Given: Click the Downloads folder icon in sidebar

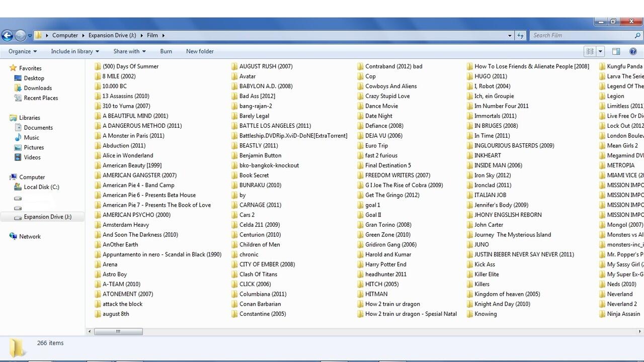Looking at the screenshot, I should [x=18, y=88].
